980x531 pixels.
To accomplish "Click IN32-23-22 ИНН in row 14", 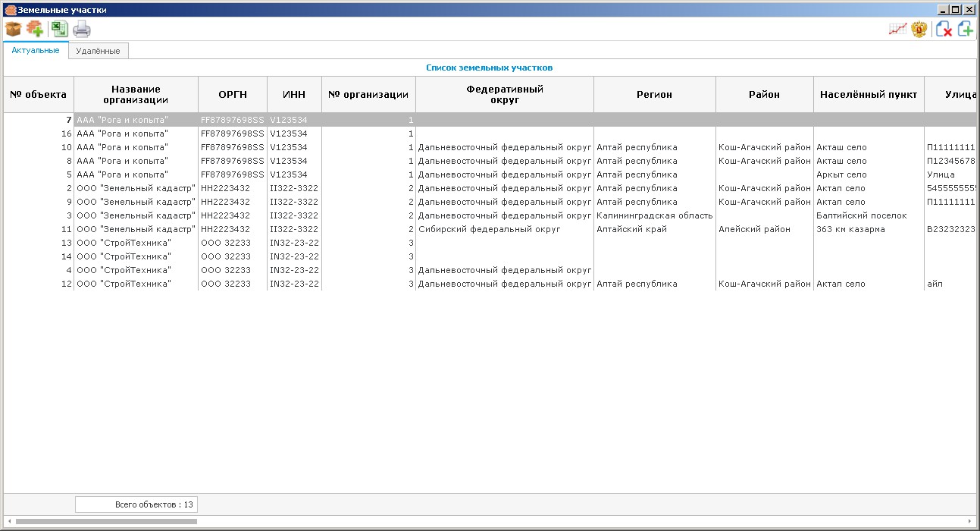I will point(294,256).
